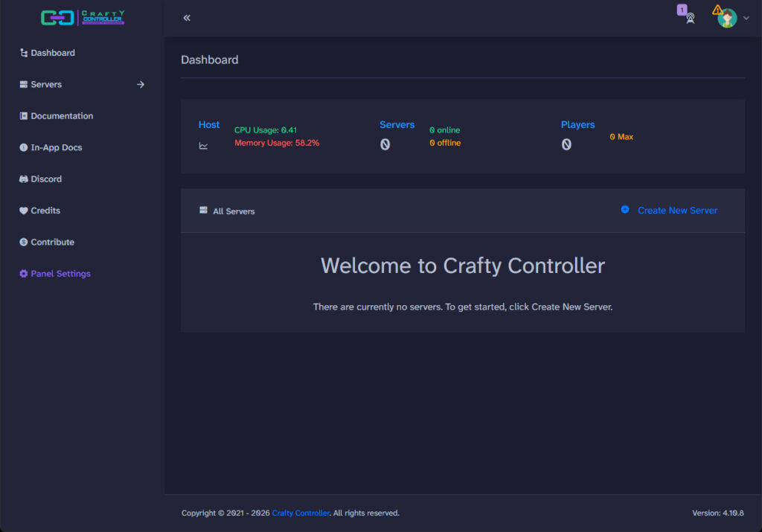The width and height of the screenshot is (762, 532).
Task: Open Contribute from the sidebar
Action: pyautogui.click(x=53, y=243)
